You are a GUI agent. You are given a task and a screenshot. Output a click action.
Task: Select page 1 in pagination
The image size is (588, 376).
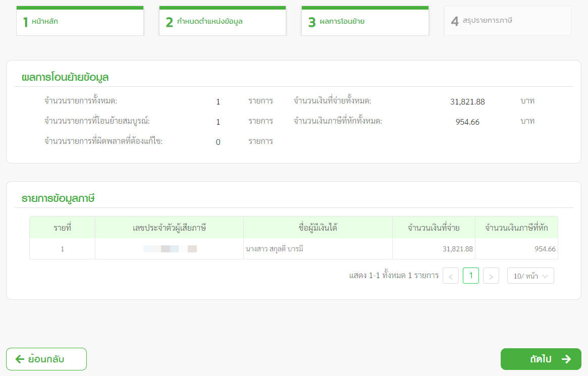click(x=471, y=276)
